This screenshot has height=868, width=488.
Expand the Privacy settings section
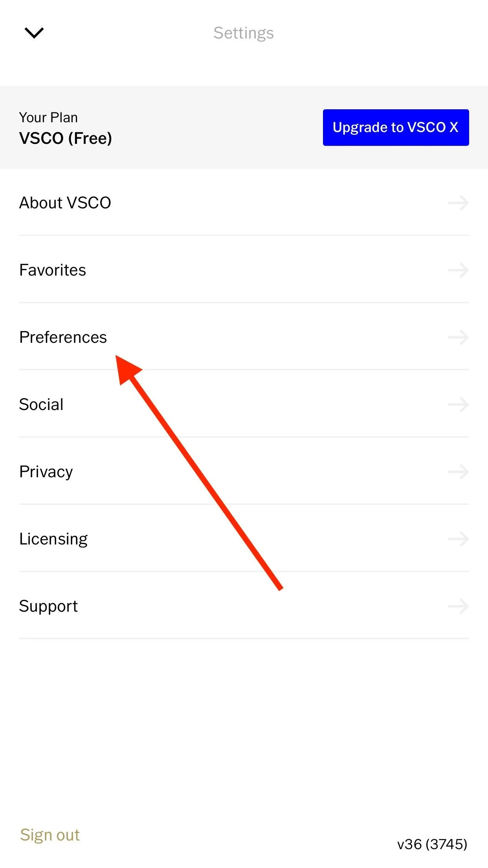(x=46, y=471)
